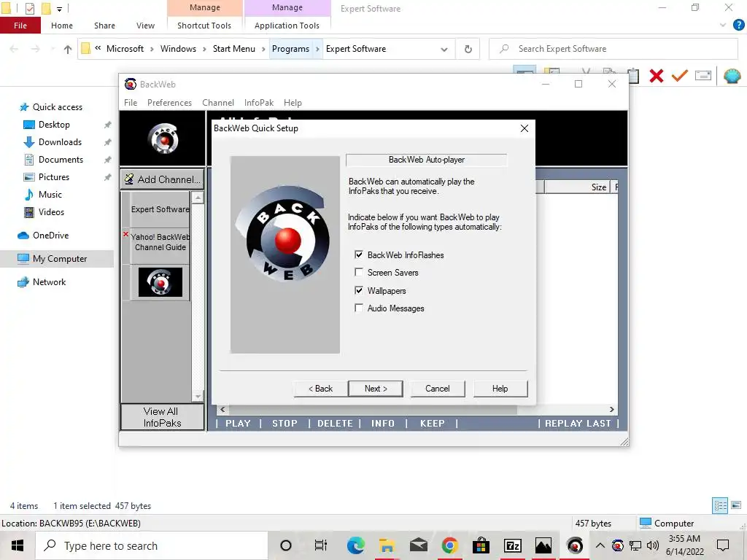Click the BackWeb logo in the black header
Screen dimensions: 747x560
[163, 138]
